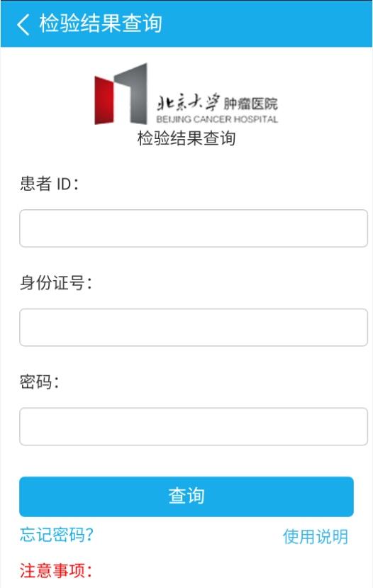Go back using the header arrow
The image size is (373, 588).
click(x=23, y=25)
